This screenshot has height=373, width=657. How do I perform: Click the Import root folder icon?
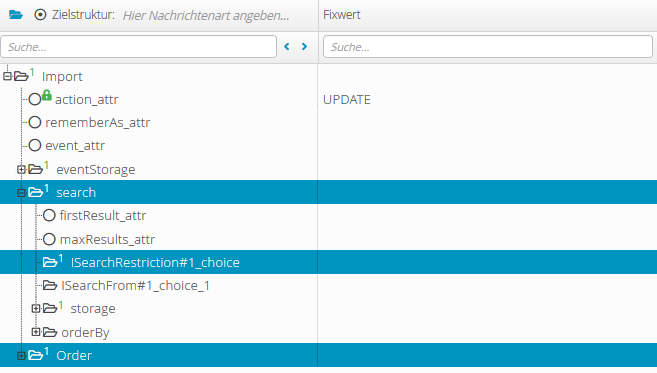[21, 77]
